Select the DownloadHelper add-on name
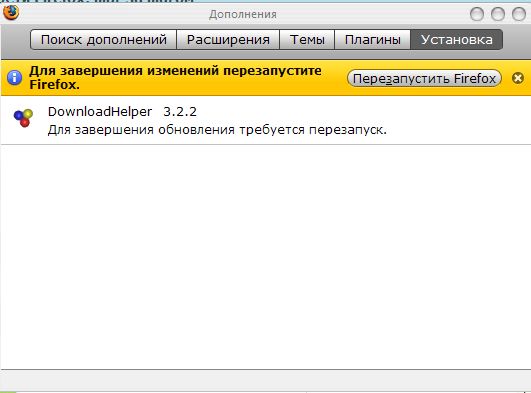The width and height of the screenshot is (531, 393). pyautogui.click(x=100, y=112)
